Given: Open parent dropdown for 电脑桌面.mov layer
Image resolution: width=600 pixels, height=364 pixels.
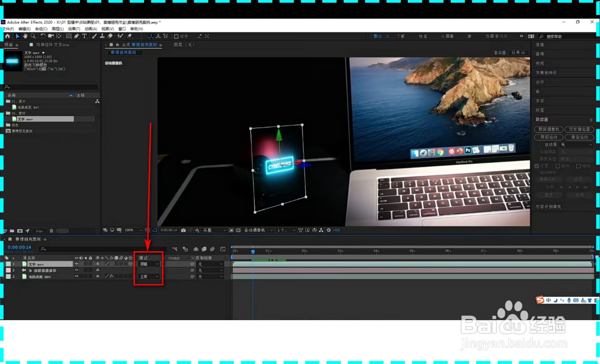Looking at the screenshot, I should 210,277.
